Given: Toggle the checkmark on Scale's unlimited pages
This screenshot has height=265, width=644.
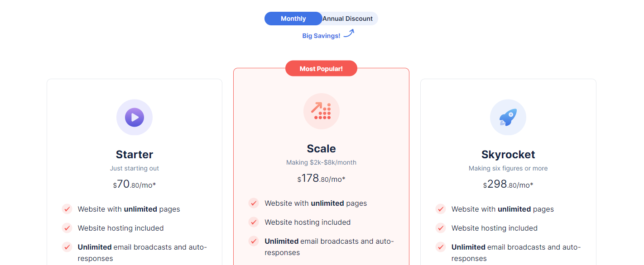Looking at the screenshot, I should click(x=254, y=203).
